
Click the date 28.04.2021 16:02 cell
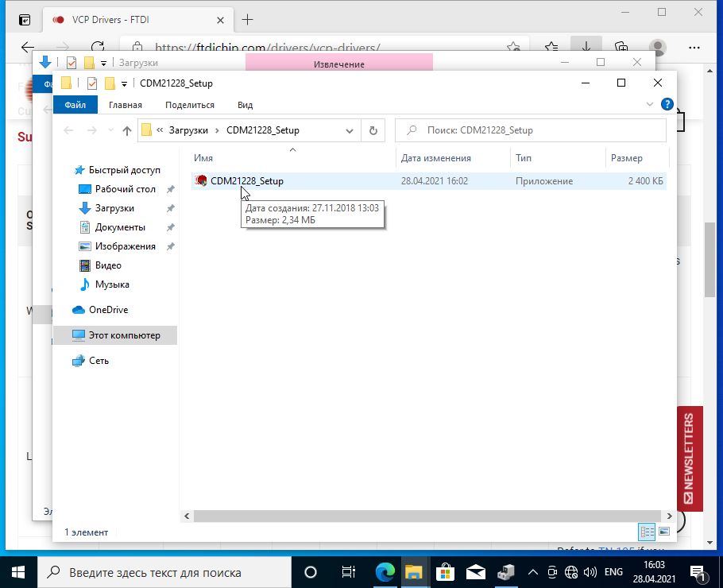click(x=435, y=181)
